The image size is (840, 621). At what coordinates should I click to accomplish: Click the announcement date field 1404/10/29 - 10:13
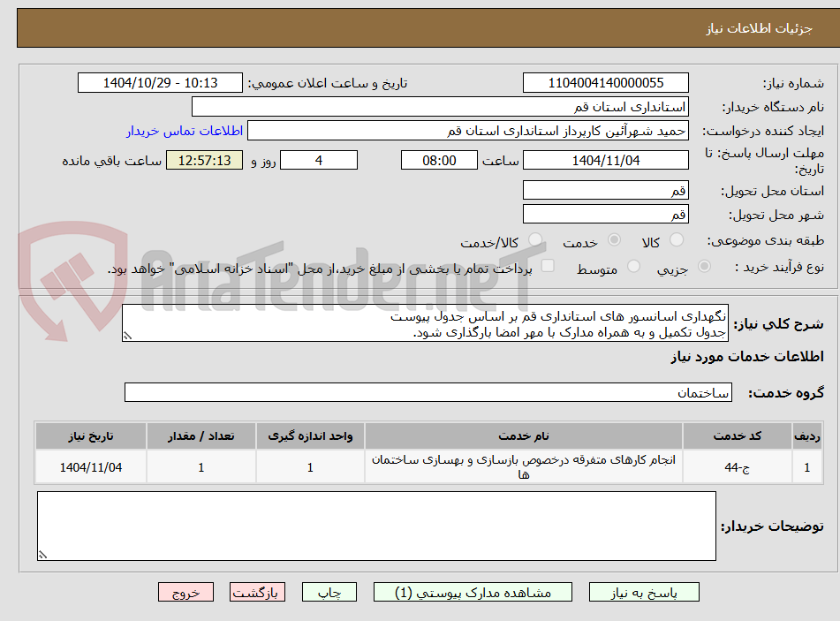[x=160, y=83]
